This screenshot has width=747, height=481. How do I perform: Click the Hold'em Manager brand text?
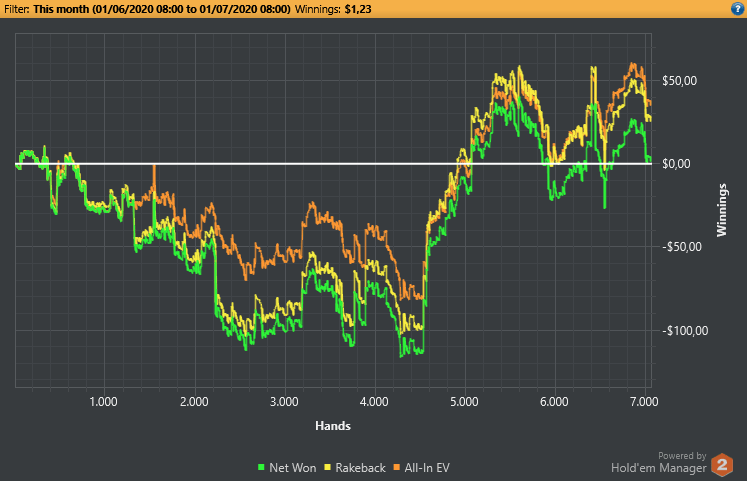(658, 467)
